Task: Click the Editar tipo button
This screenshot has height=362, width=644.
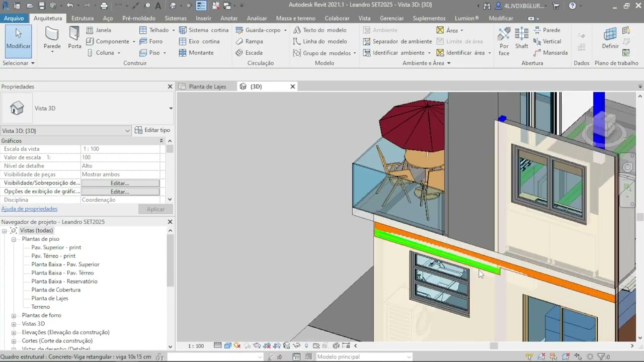Action: tap(152, 130)
